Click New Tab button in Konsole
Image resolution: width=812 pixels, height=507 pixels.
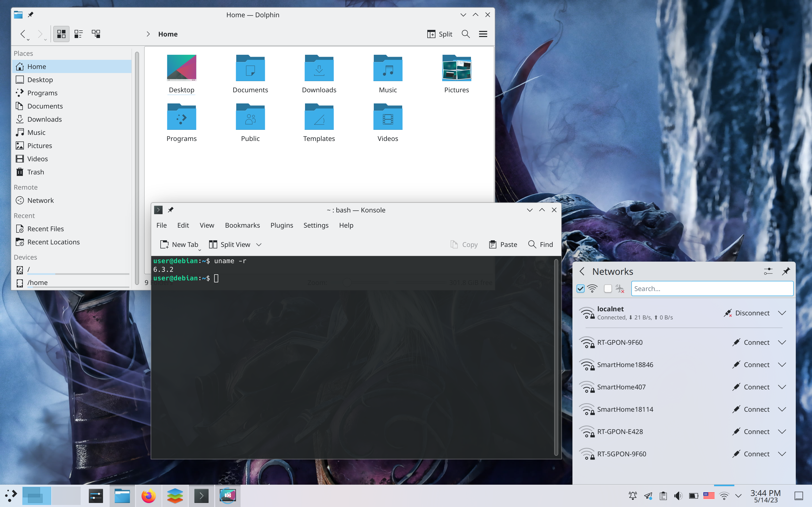tap(178, 244)
